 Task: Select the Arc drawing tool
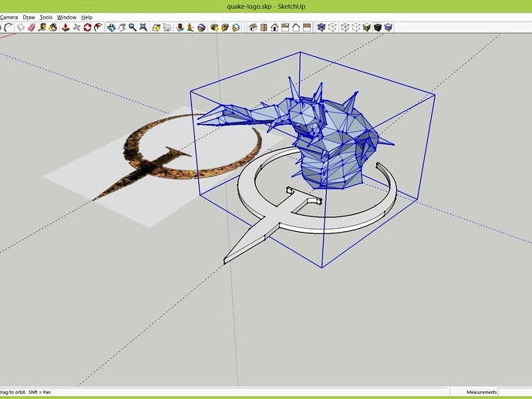click(9, 28)
